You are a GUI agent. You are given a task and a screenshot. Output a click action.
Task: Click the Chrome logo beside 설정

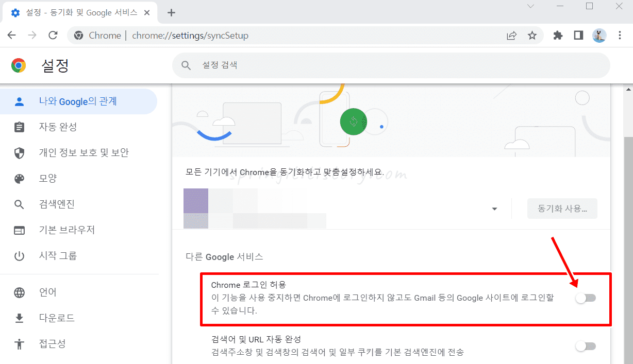tap(19, 65)
